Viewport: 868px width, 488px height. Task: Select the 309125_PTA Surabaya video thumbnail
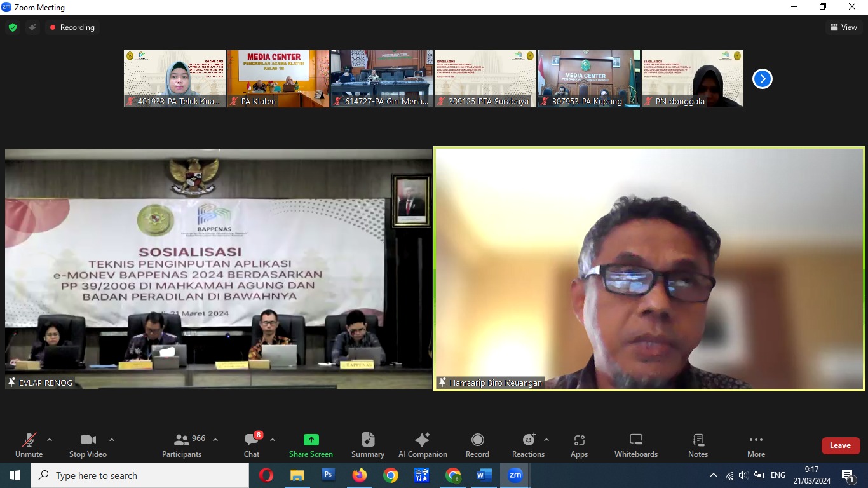pyautogui.click(x=485, y=79)
